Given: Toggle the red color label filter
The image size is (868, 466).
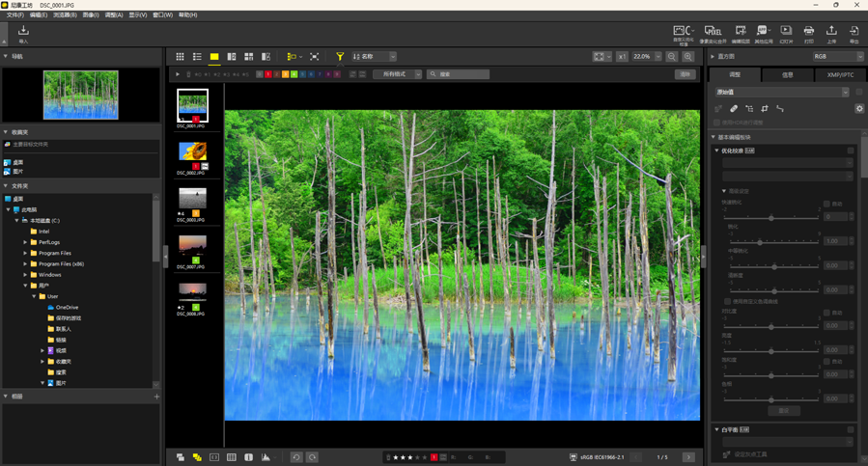Looking at the screenshot, I should pyautogui.click(x=267, y=74).
